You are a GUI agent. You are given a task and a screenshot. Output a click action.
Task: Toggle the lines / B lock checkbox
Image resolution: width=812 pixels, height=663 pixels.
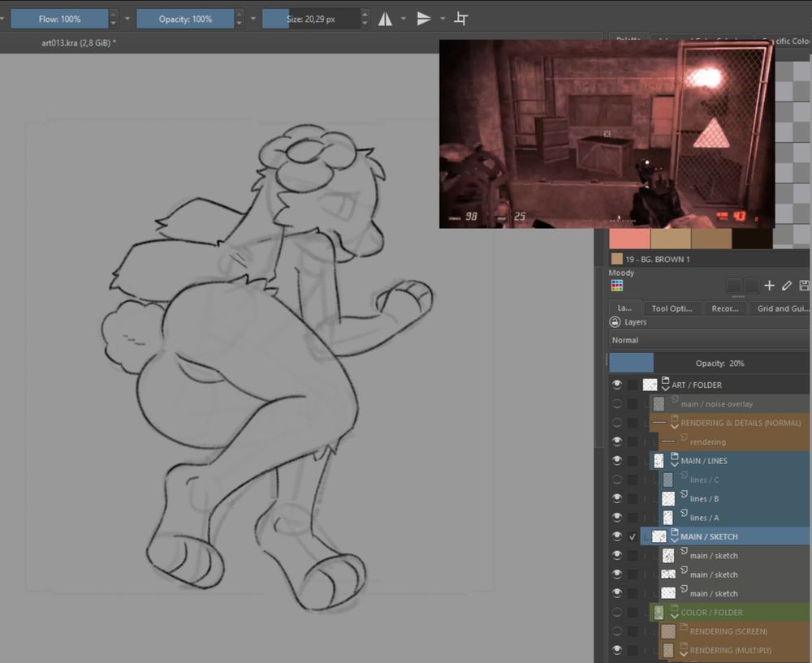(x=633, y=498)
